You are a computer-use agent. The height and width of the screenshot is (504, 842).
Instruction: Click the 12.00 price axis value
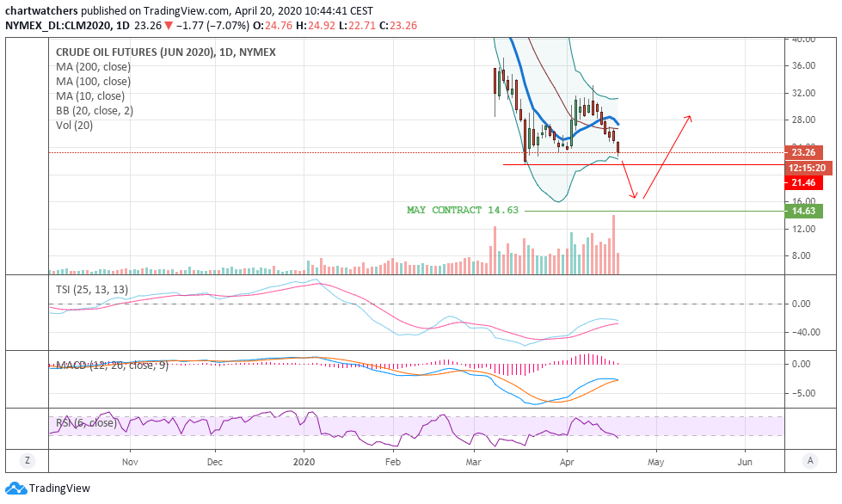[x=803, y=229]
